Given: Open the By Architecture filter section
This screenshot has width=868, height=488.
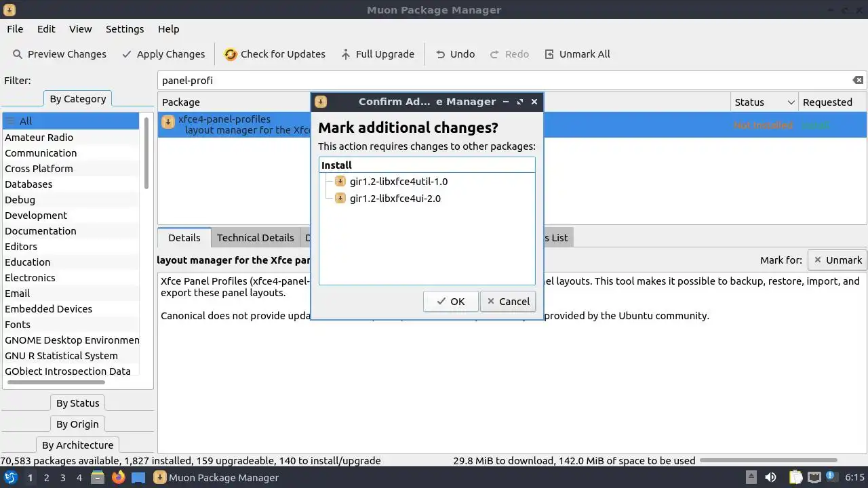Looking at the screenshot, I should (77, 445).
